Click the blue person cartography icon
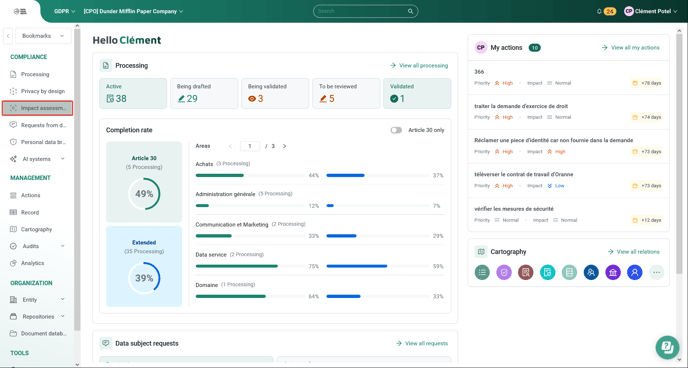 (x=634, y=272)
